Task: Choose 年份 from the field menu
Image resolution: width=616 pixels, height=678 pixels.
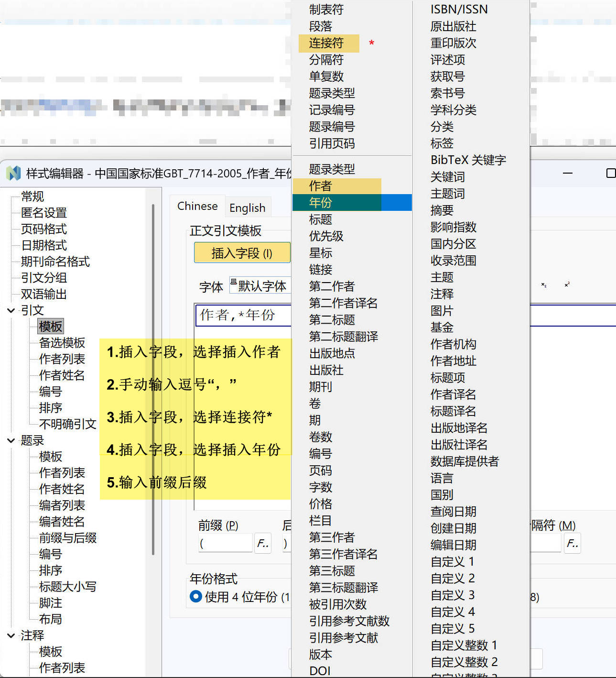Action: coord(320,203)
